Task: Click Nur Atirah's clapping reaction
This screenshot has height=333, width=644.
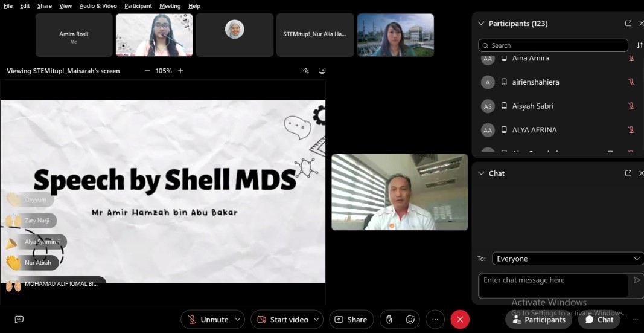Action: click(33, 262)
